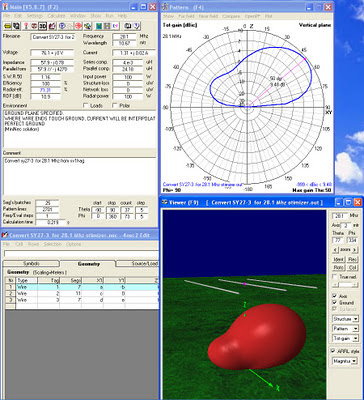The height and width of the screenshot is (400, 364).
Task: Open the Compare menu in Pattern window
Action: point(231,16)
